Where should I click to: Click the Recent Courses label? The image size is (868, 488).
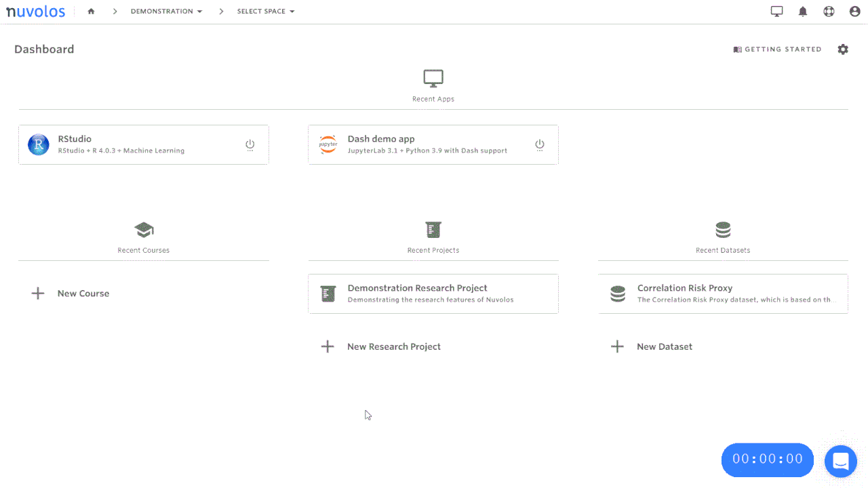click(x=144, y=250)
